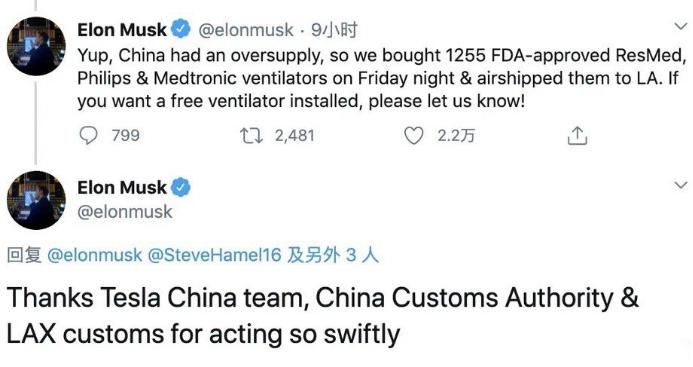
Task: Click the Elon Musk name in the second tweet header
Action: [122, 188]
